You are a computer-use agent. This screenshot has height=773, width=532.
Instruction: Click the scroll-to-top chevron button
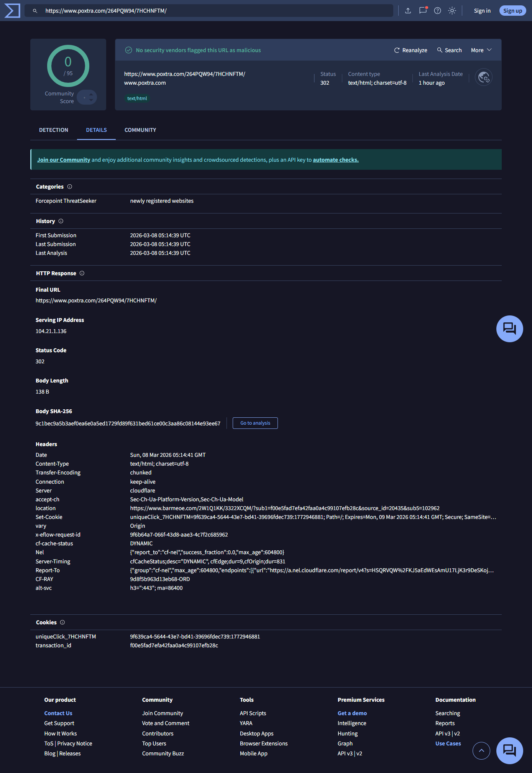pos(481,751)
